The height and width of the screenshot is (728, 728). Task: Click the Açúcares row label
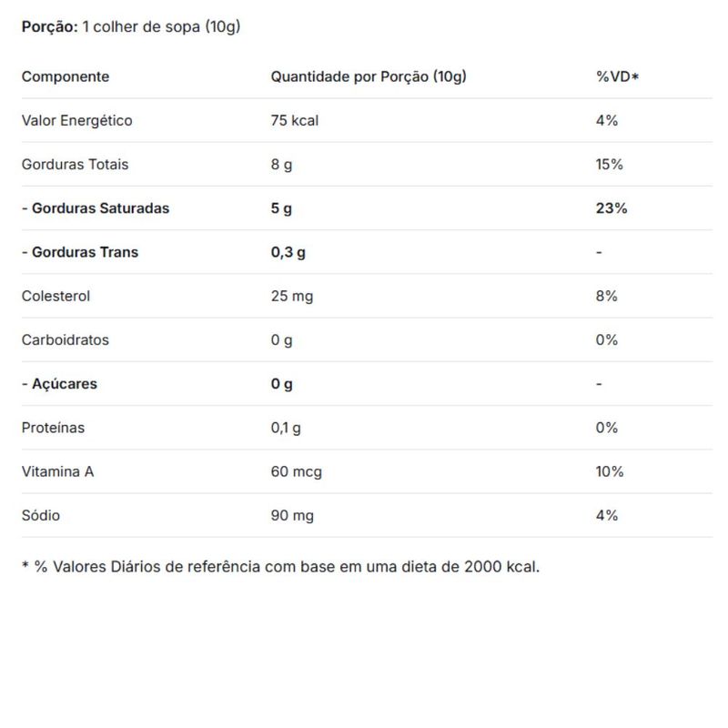click(59, 384)
